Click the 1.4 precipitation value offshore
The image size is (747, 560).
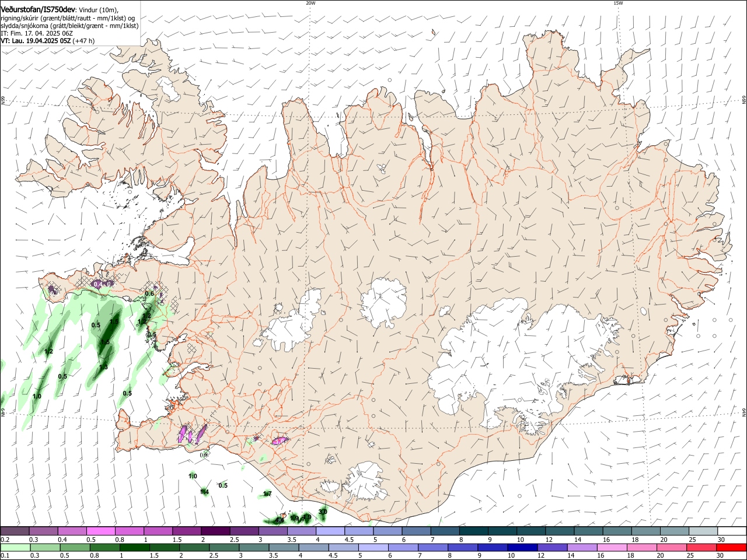[x=204, y=492]
